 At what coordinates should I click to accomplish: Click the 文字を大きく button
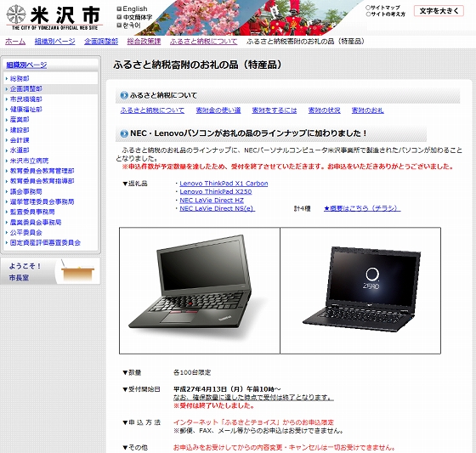(x=439, y=11)
